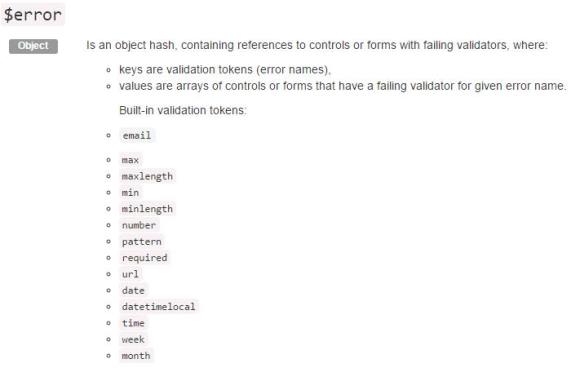Select the minlength code token

pyautogui.click(x=147, y=209)
